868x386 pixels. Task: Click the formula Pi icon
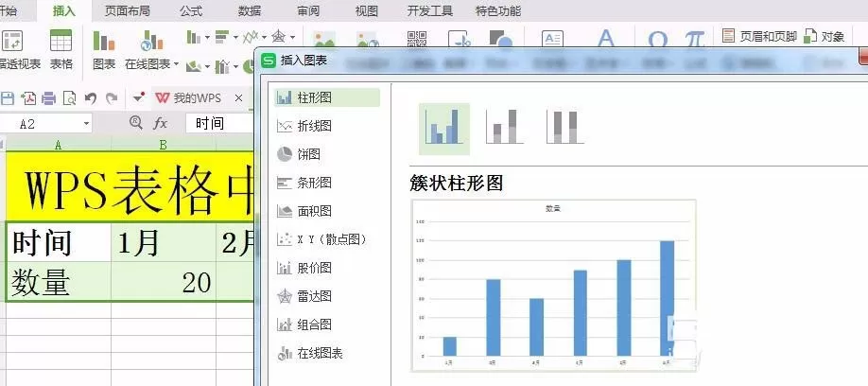tap(694, 39)
